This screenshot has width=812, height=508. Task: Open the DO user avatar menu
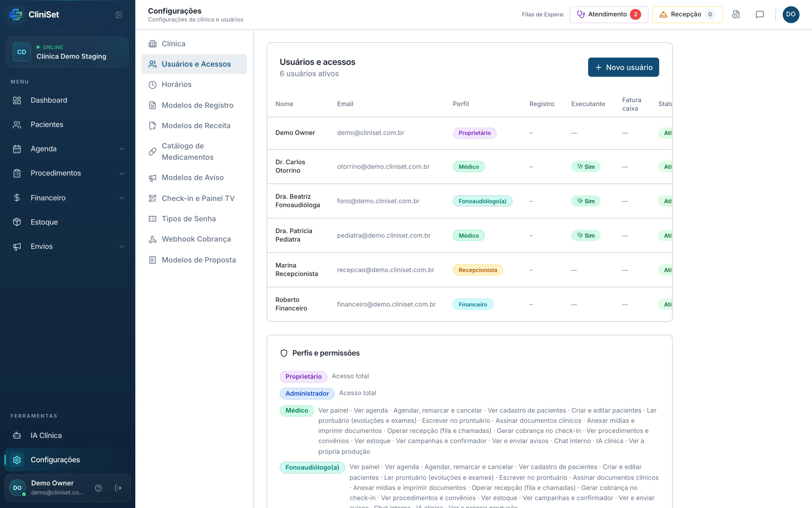pyautogui.click(x=791, y=14)
